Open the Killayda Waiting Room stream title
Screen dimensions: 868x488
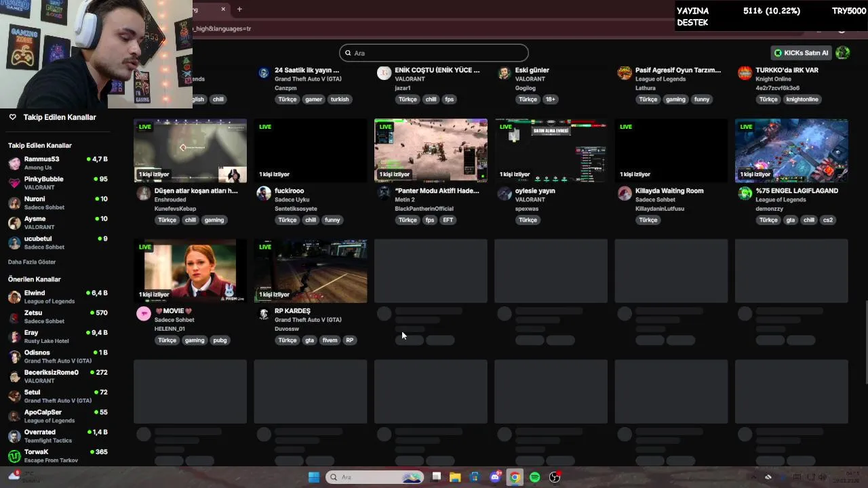click(x=669, y=190)
